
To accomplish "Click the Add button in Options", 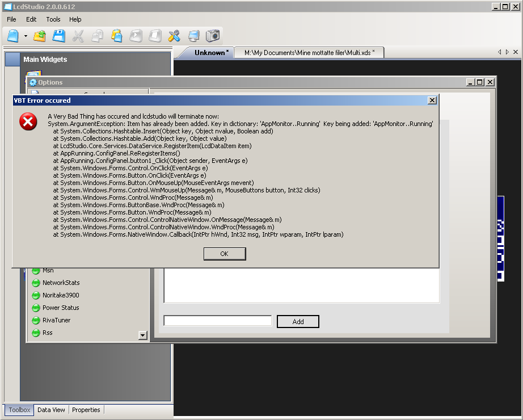I will 298,321.
